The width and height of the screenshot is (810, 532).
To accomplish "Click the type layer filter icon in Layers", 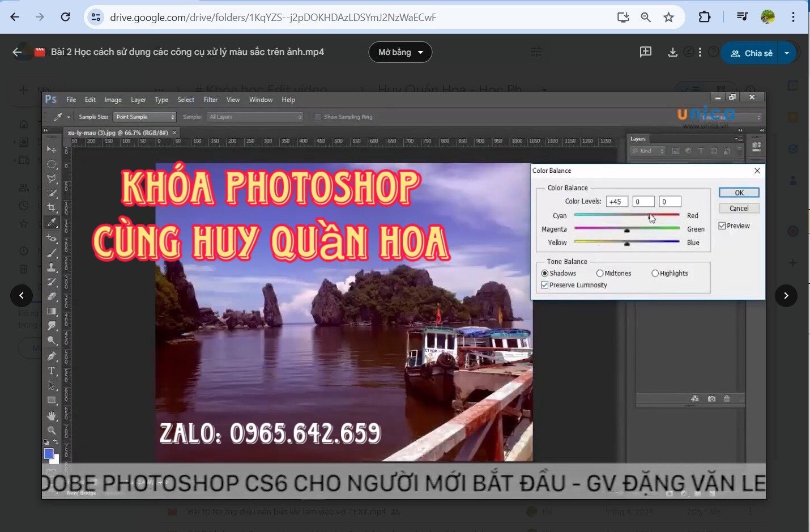I will [701, 151].
